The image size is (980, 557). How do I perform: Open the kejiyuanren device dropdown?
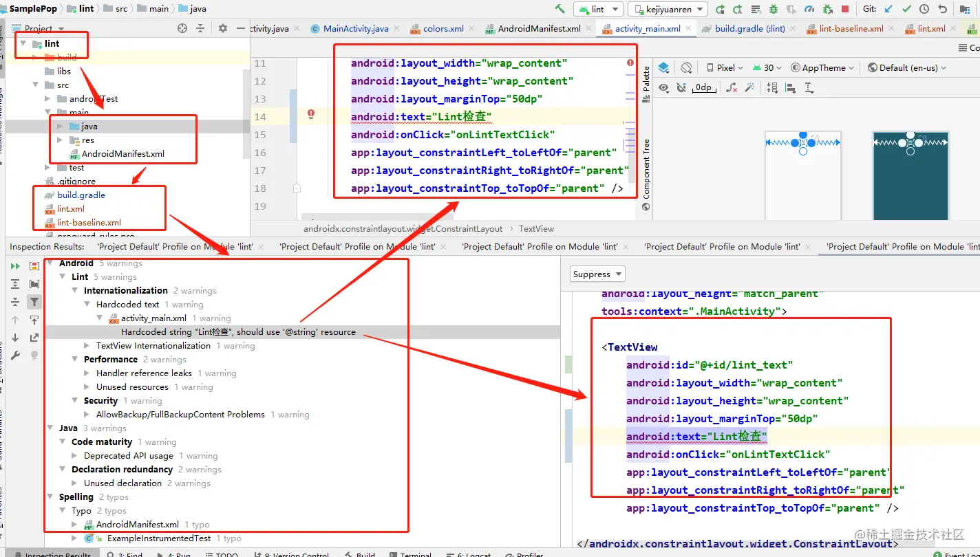pos(667,9)
